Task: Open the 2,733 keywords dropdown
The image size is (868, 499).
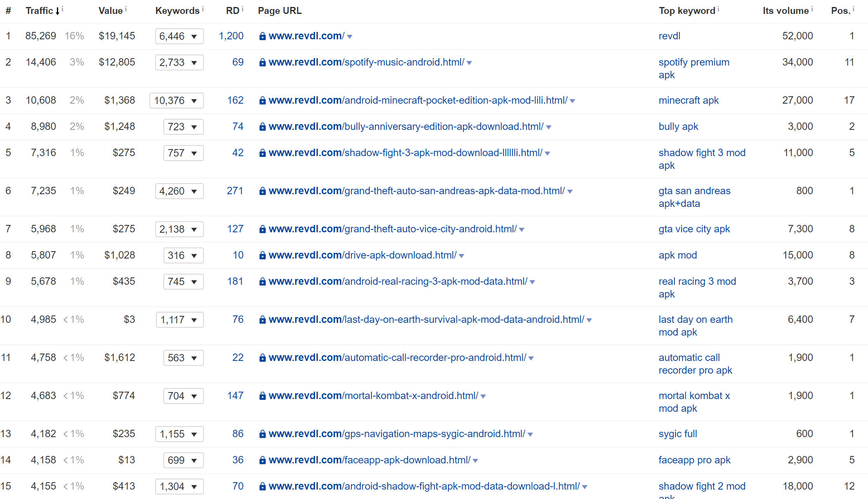Action: tap(179, 63)
